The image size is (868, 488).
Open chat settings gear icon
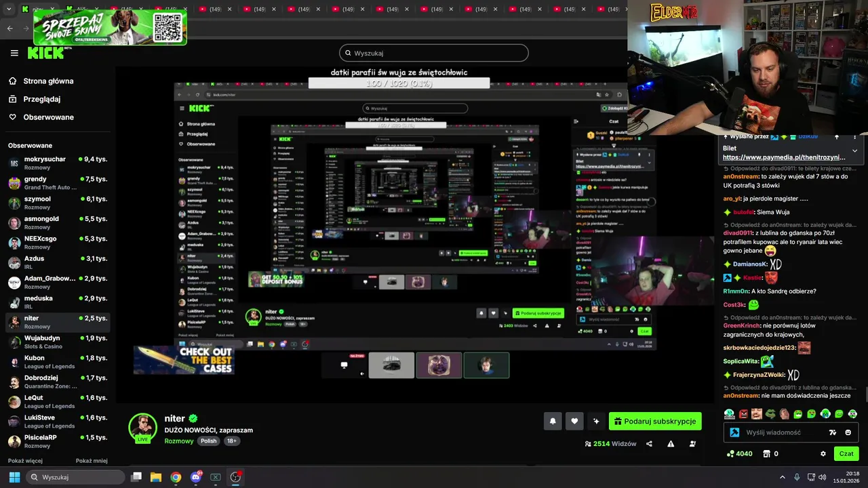[x=823, y=453]
